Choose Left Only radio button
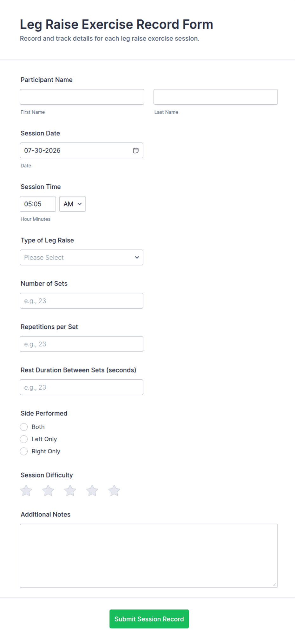This screenshot has height=644, width=295. pos(24,439)
